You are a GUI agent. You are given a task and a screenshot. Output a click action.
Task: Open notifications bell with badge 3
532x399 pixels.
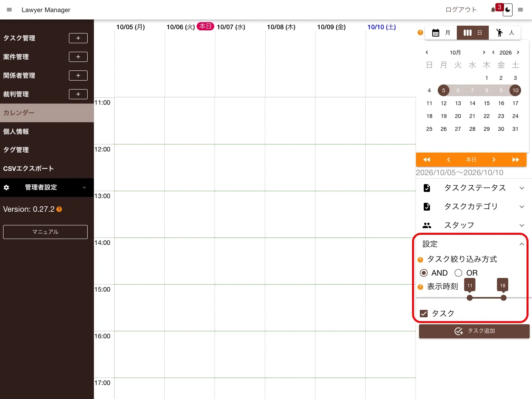click(493, 10)
